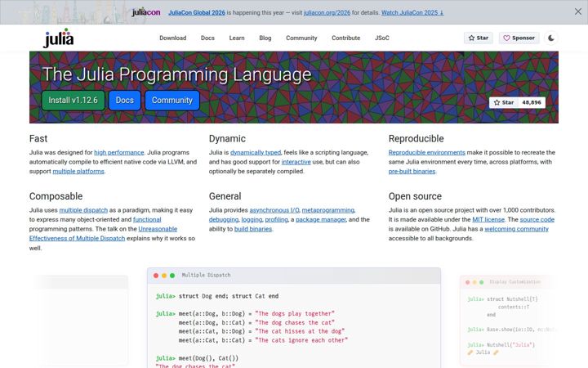
Task: Click the "The Julia Programming Language" title
Action: (x=176, y=74)
